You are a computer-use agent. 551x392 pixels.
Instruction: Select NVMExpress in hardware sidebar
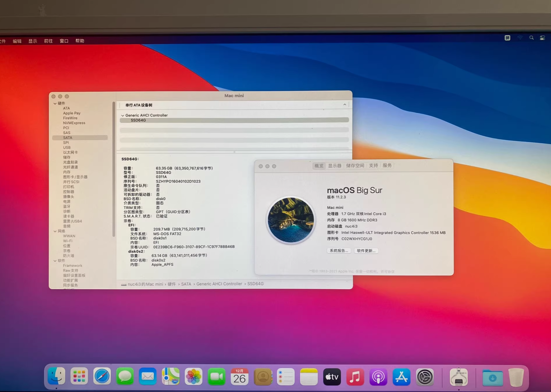pos(74,123)
